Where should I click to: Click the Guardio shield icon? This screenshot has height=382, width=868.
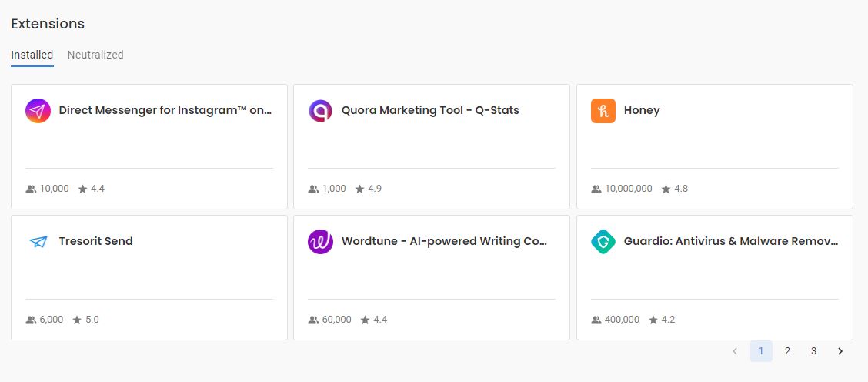coord(603,242)
